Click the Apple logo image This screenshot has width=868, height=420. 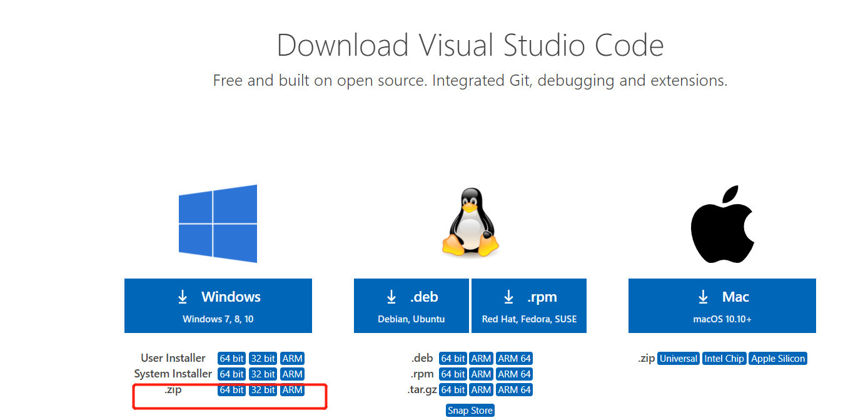722,223
